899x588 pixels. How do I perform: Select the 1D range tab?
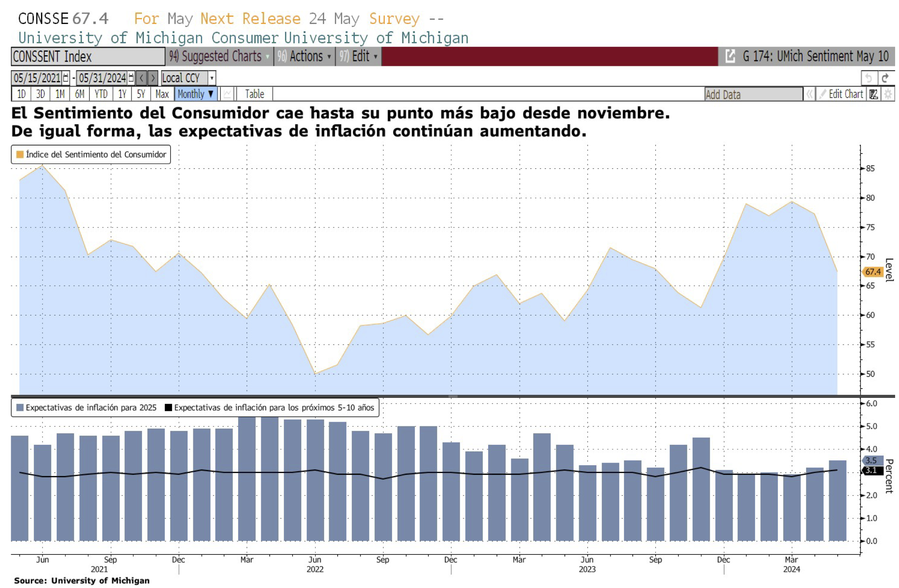tap(22, 94)
